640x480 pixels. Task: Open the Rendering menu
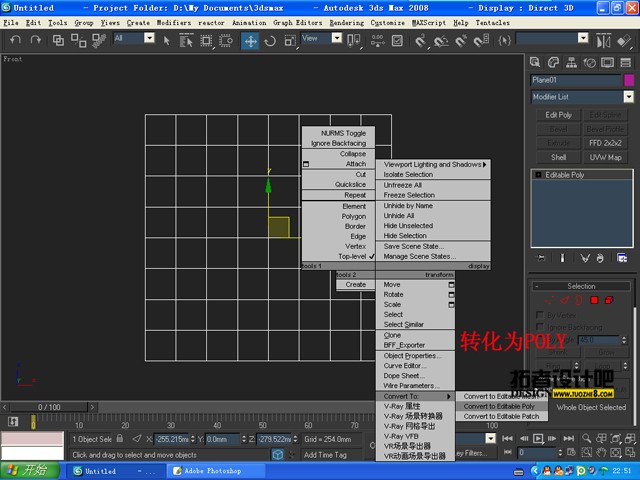click(x=347, y=23)
